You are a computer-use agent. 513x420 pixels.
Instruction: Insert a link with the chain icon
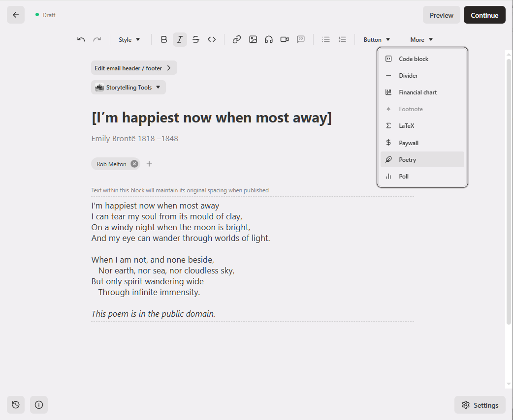pyautogui.click(x=236, y=39)
